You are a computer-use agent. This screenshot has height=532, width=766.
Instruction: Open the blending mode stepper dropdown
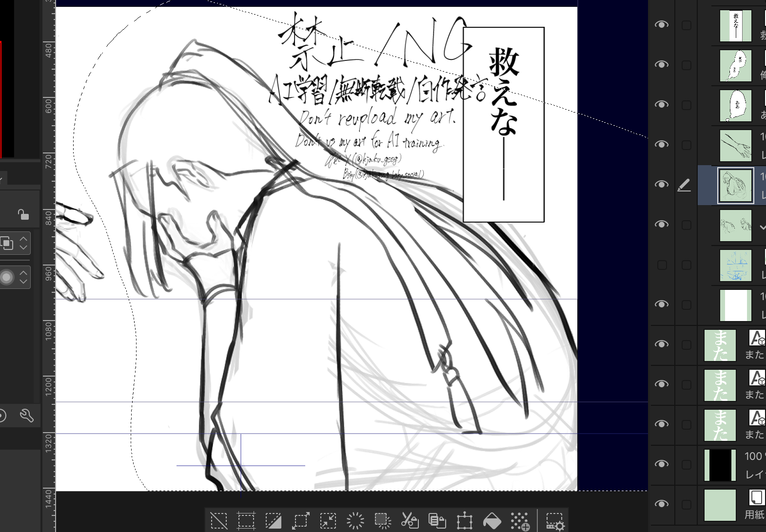(x=23, y=243)
